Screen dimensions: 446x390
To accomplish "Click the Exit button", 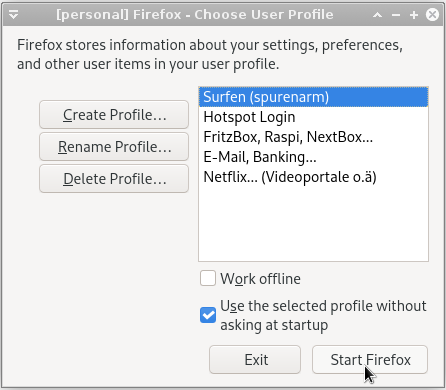I will (x=255, y=360).
